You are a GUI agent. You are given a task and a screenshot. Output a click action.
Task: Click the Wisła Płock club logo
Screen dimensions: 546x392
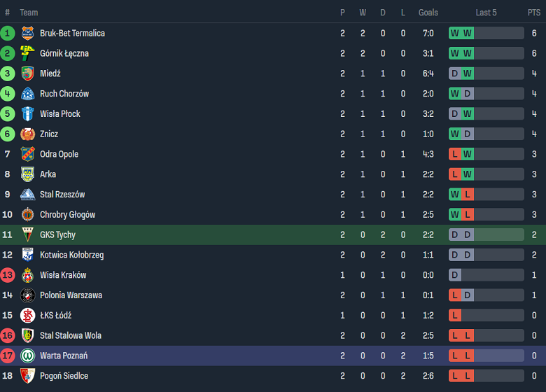(x=27, y=114)
